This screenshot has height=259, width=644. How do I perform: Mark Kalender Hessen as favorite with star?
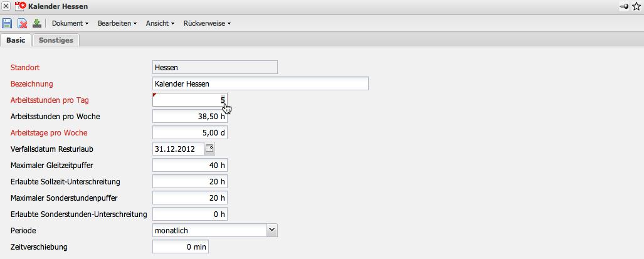coord(636,6)
